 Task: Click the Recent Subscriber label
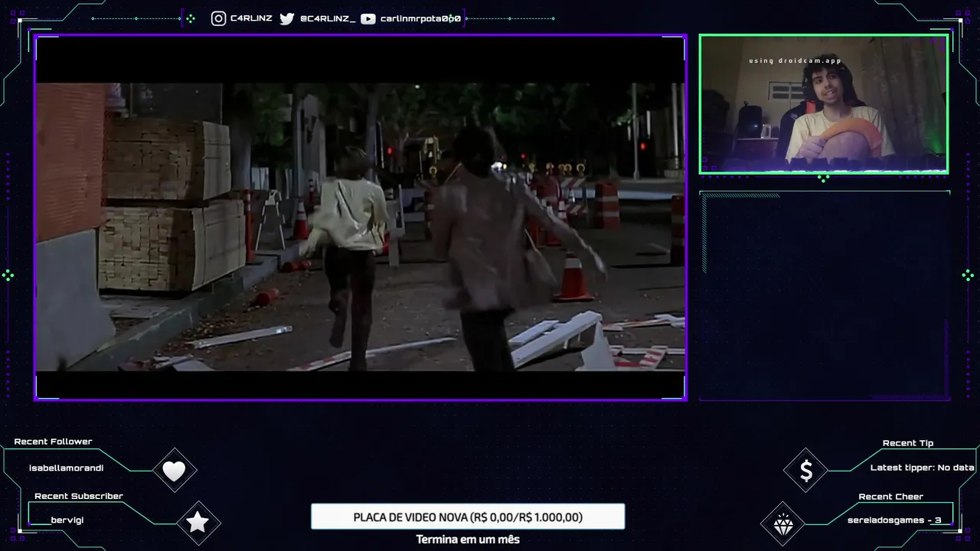point(79,496)
